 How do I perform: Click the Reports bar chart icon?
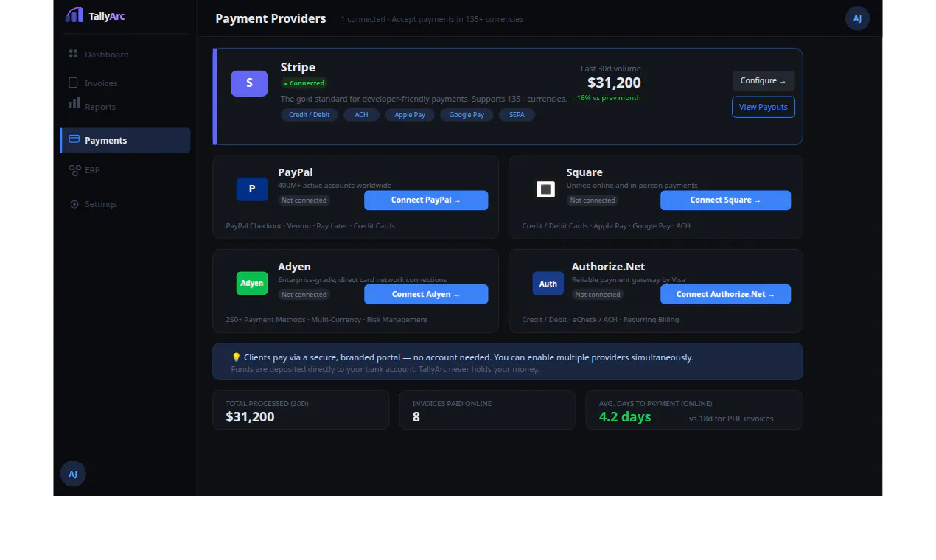coord(74,102)
